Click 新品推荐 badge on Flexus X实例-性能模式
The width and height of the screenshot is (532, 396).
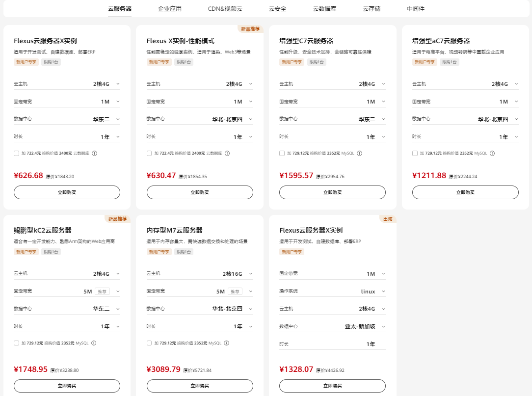point(250,29)
